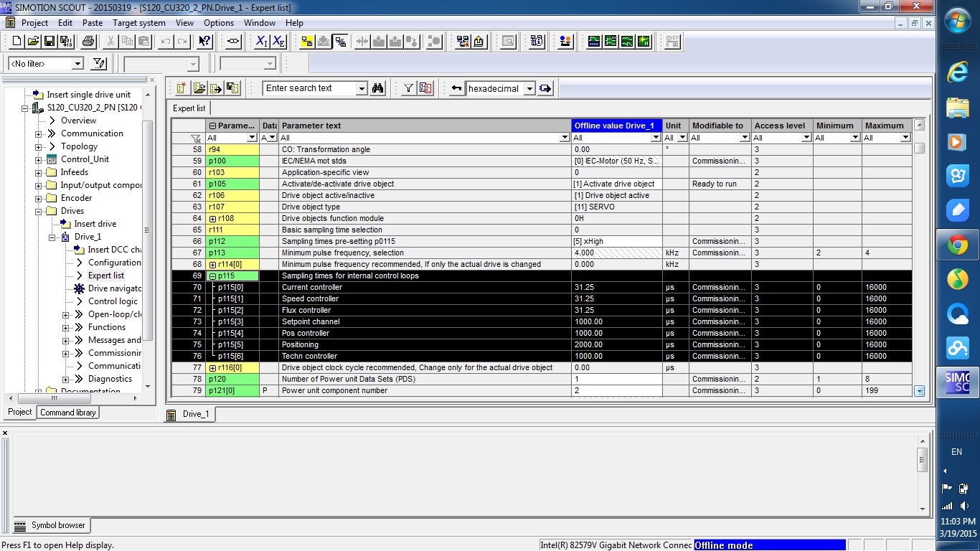Viewport: 980px width, 551px height.
Task: Click the Open project folder icon
Action: (33, 42)
